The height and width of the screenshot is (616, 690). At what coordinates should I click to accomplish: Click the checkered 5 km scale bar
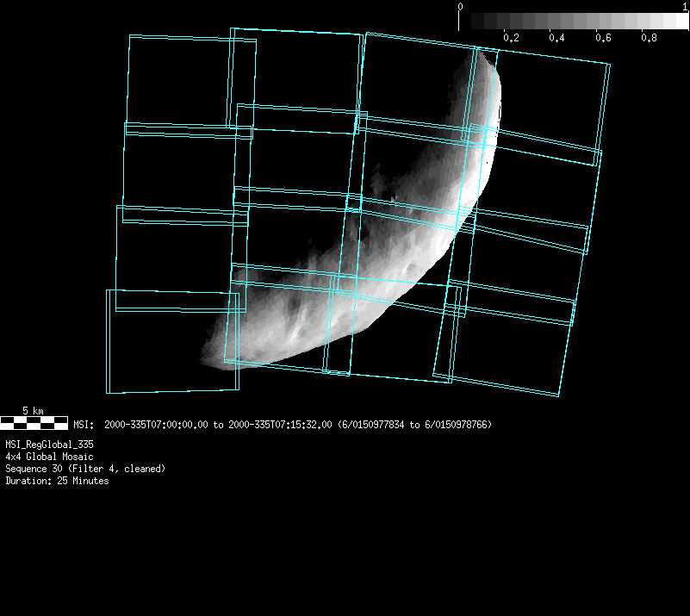click(x=34, y=422)
